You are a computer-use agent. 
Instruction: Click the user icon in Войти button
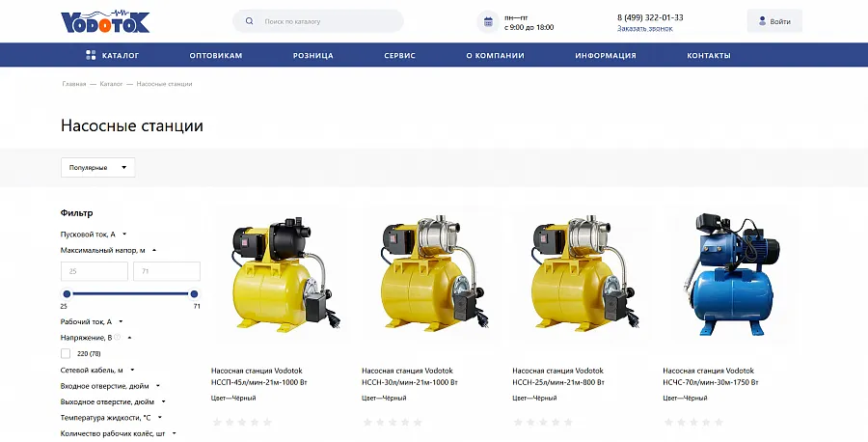[762, 21]
